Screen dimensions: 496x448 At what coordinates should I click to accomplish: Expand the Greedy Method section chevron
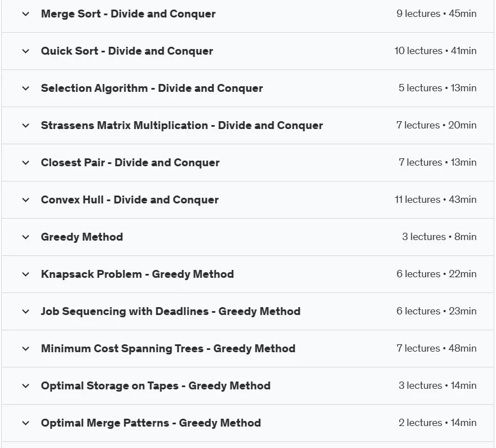click(25, 237)
